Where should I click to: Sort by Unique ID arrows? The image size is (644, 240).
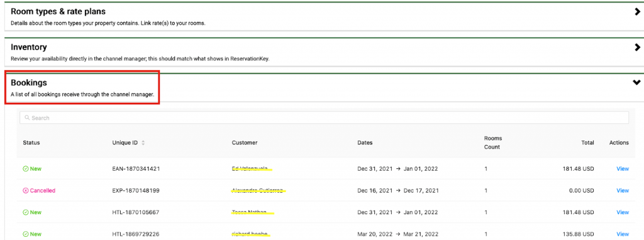point(143,143)
